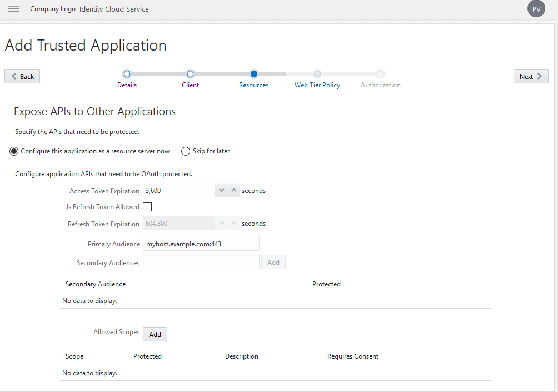This screenshot has height=392, width=558.
Task: Click the Web Tier Policy step circle
Action: coord(317,73)
